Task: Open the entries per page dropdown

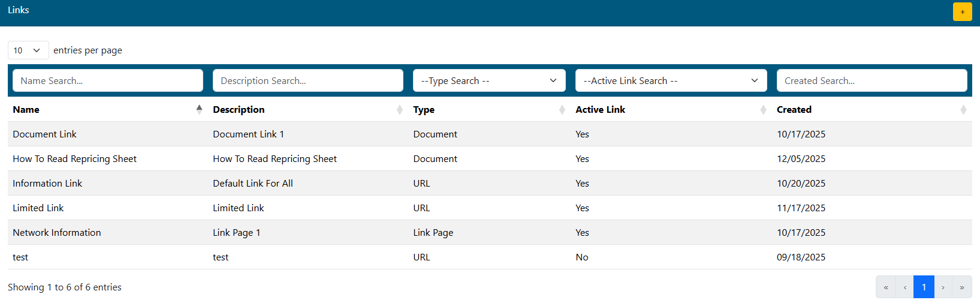Action: [x=28, y=50]
